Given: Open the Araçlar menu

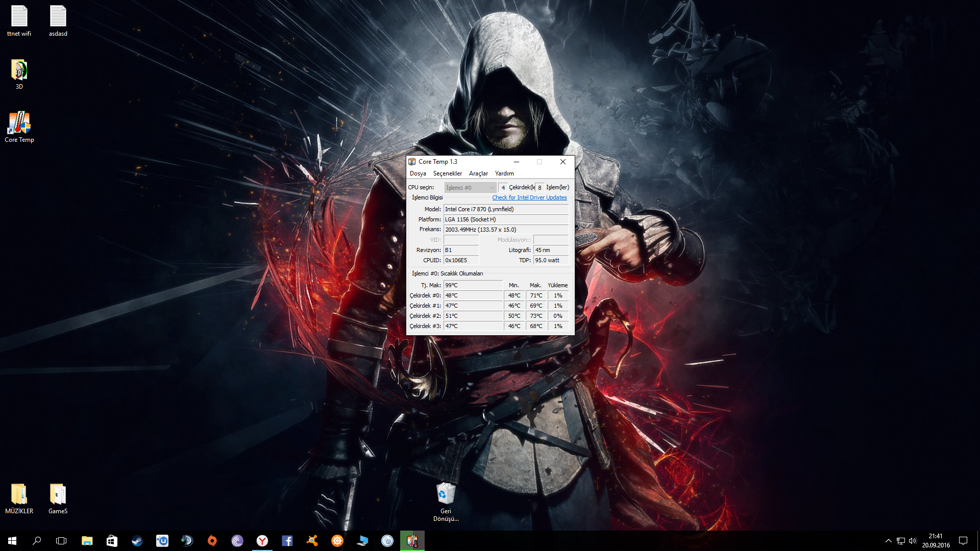Looking at the screenshot, I should 478,173.
